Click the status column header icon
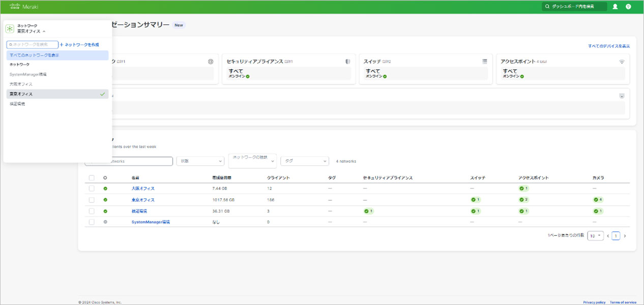Viewport: 644px width, 305px height. tap(105, 178)
